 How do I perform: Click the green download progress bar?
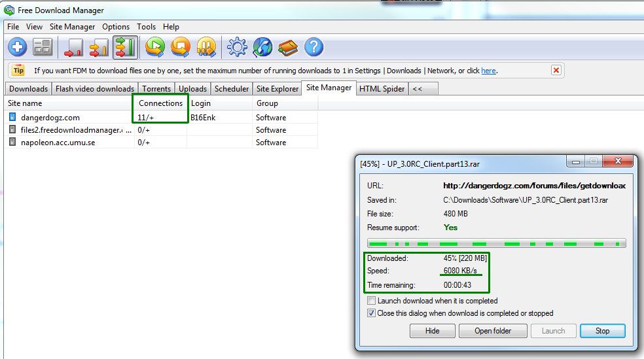[x=497, y=243]
